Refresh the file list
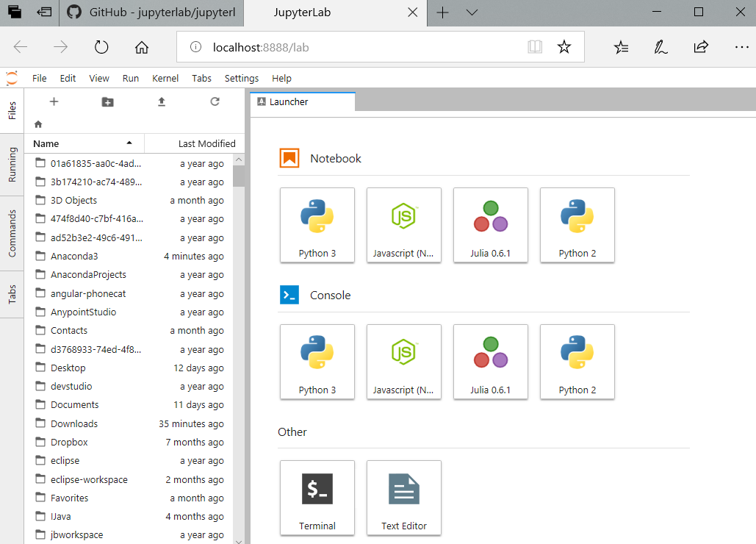The width and height of the screenshot is (756, 544). [x=215, y=101]
